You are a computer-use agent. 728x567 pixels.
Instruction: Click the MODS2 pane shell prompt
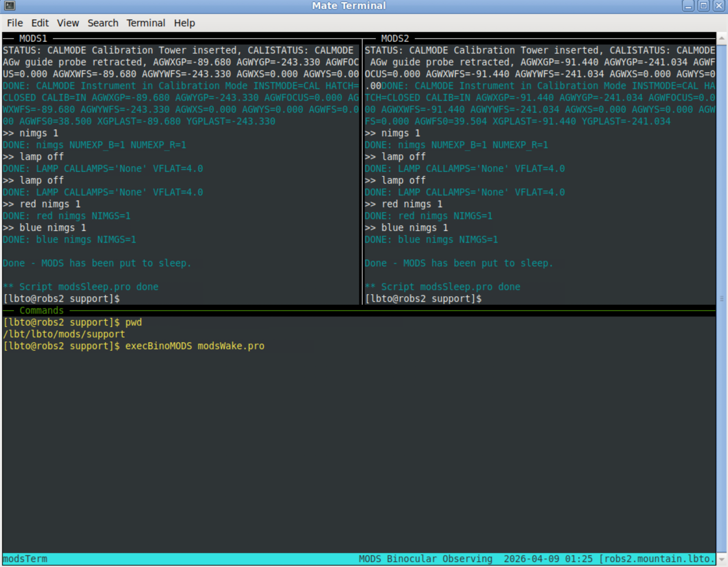tap(423, 299)
